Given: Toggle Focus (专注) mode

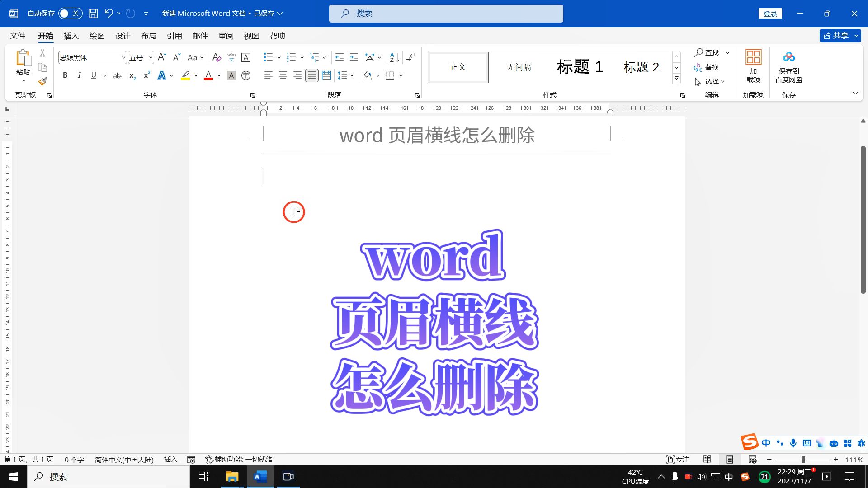Looking at the screenshot, I should [678, 460].
